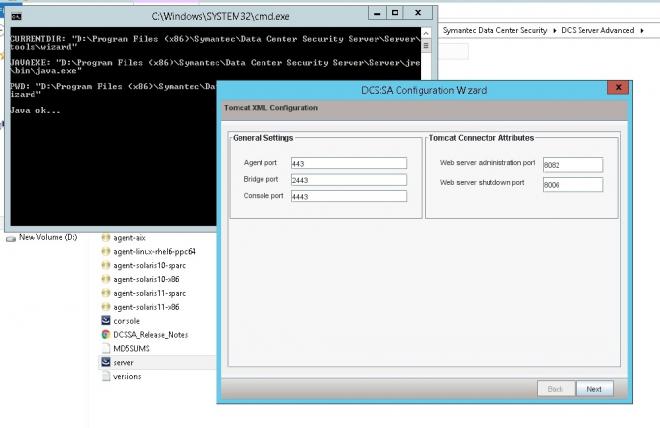This screenshot has width=660, height=428.
Task: Click the server installer icon
Action: click(106, 362)
